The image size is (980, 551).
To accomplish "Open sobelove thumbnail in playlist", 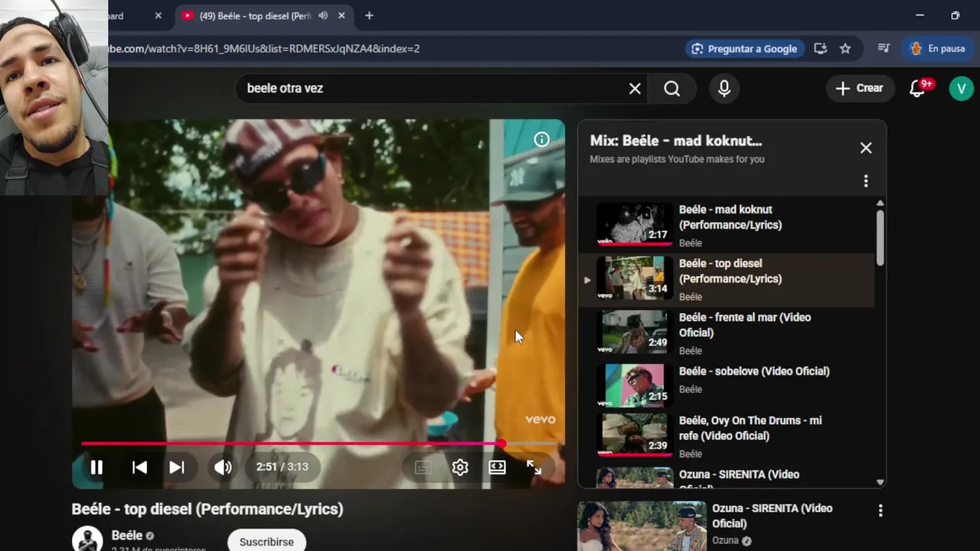I will coord(635,385).
